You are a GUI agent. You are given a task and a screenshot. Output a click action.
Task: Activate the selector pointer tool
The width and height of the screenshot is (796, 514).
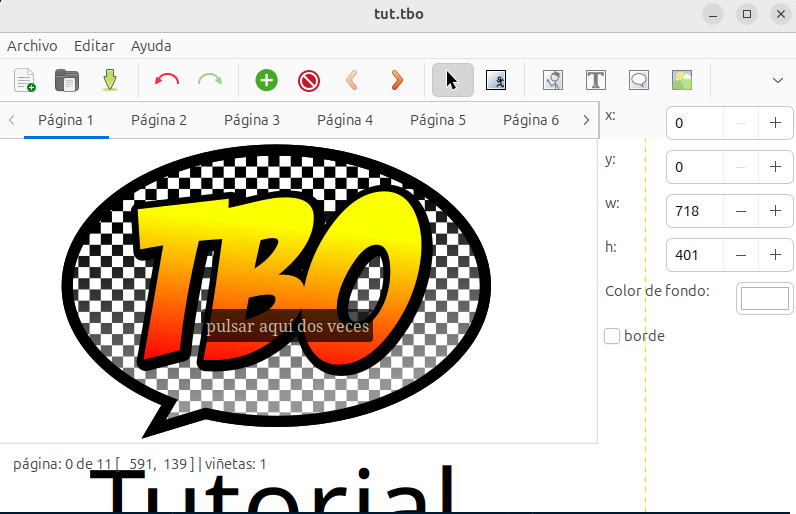tap(452, 80)
